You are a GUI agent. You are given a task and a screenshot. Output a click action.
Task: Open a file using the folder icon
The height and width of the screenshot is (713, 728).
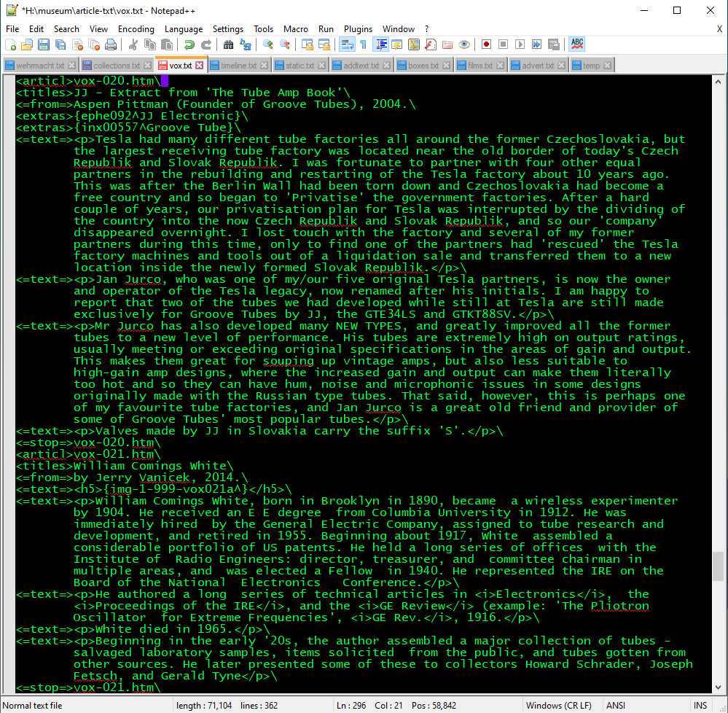27,44
